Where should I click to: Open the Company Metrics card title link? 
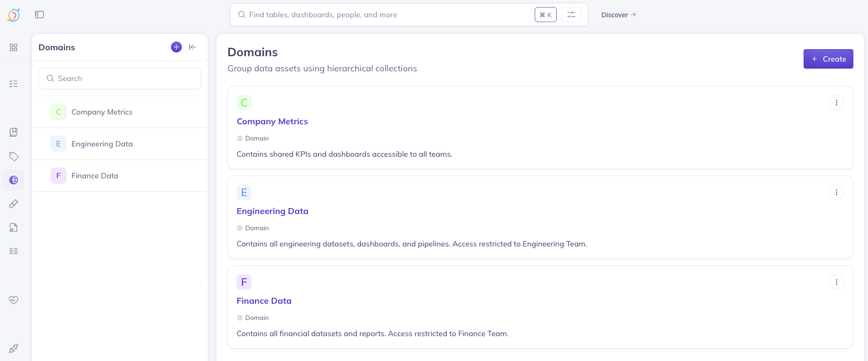272,122
